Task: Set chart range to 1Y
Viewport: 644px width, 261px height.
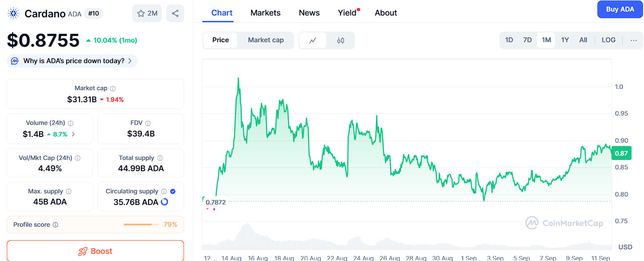Action: coord(565,40)
